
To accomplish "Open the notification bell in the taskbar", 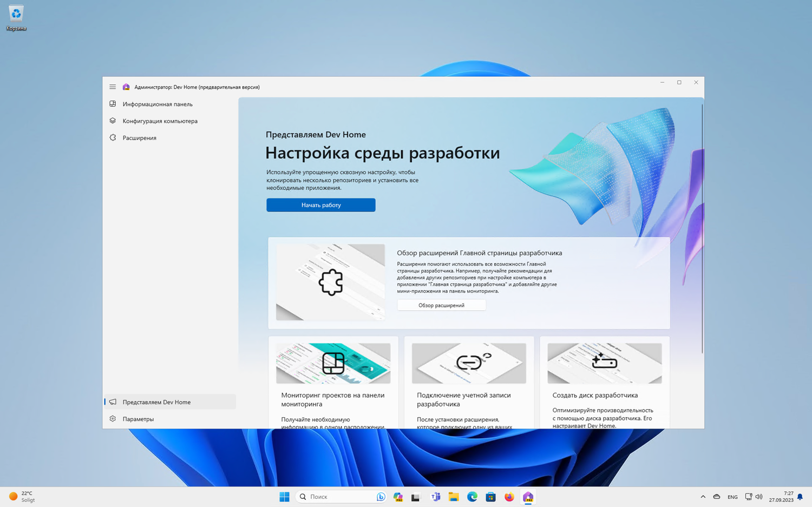I will pos(800,497).
